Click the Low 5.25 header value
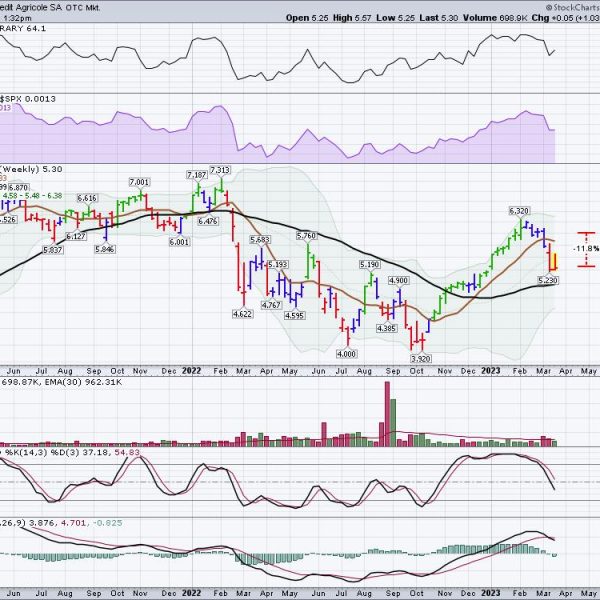The image size is (600, 600). pos(396,18)
